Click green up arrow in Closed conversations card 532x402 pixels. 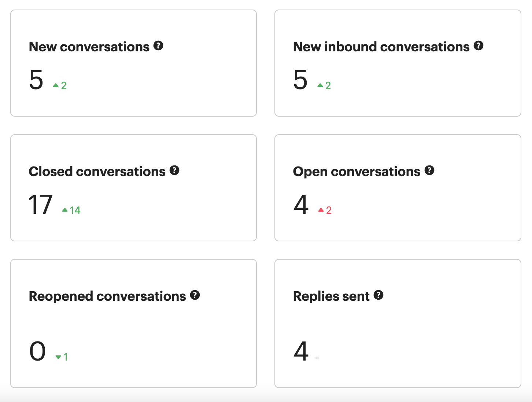pyautogui.click(x=65, y=210)
